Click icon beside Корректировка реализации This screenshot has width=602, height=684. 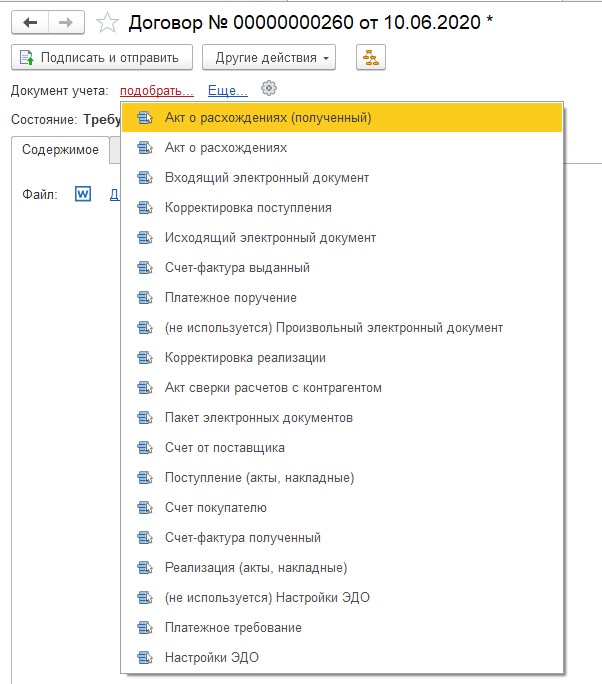[x=145, y=358]
